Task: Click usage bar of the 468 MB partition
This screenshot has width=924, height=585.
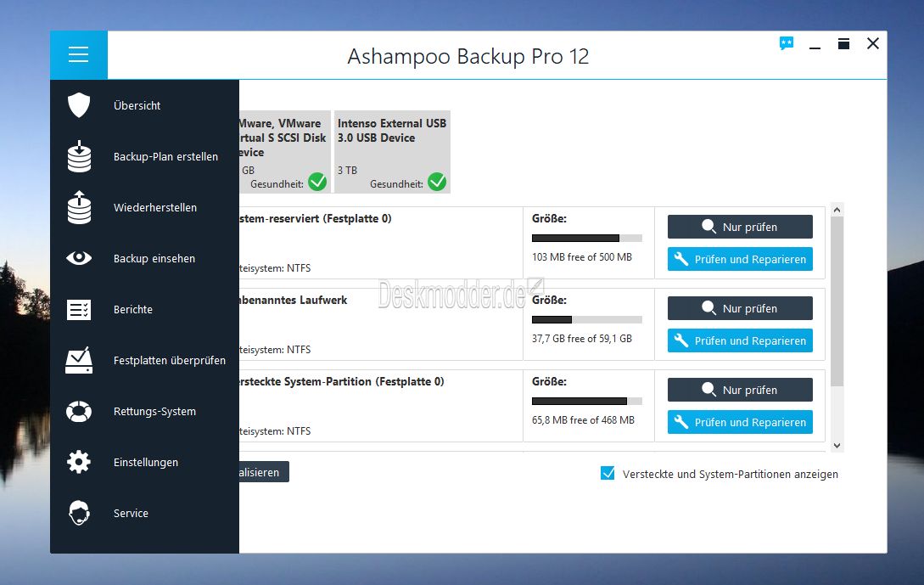Action: point(587,401)
